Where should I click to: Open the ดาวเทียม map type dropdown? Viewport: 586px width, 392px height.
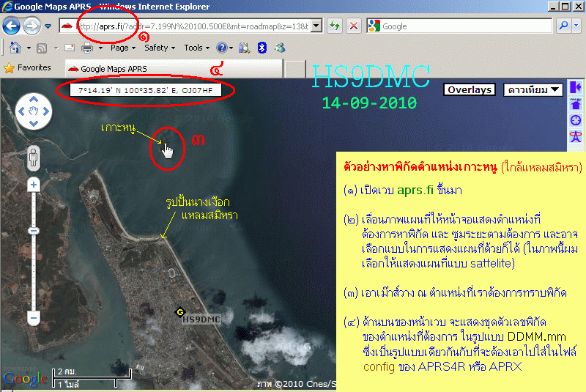[x=533, y=89]
